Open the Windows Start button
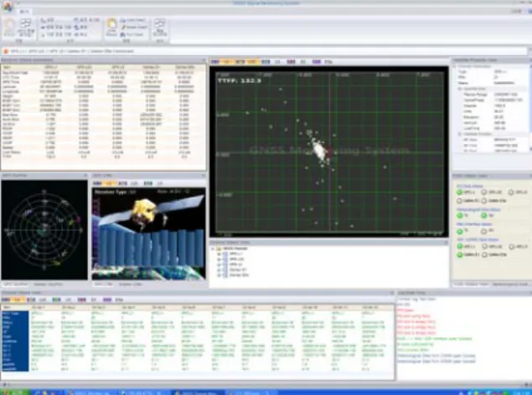 pyautogui.click(x=14, y=392)
